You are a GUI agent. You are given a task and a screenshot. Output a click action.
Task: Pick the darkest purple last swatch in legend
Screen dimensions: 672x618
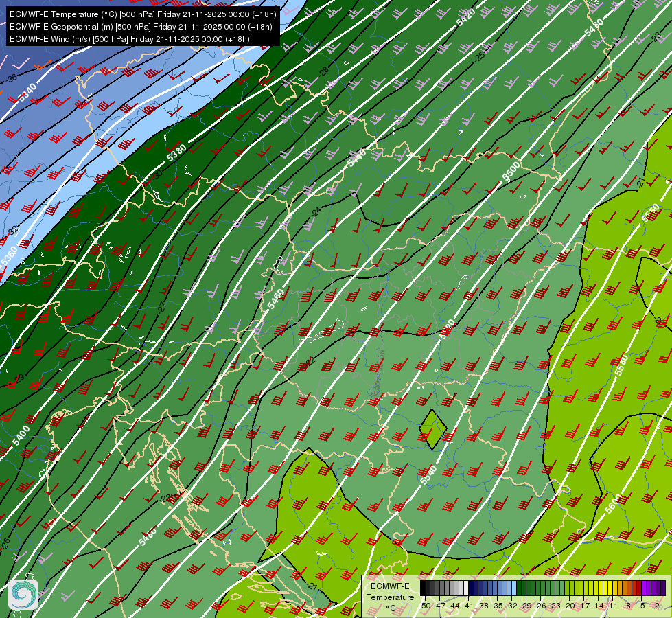pyautogui.click(x=663, y=588)
